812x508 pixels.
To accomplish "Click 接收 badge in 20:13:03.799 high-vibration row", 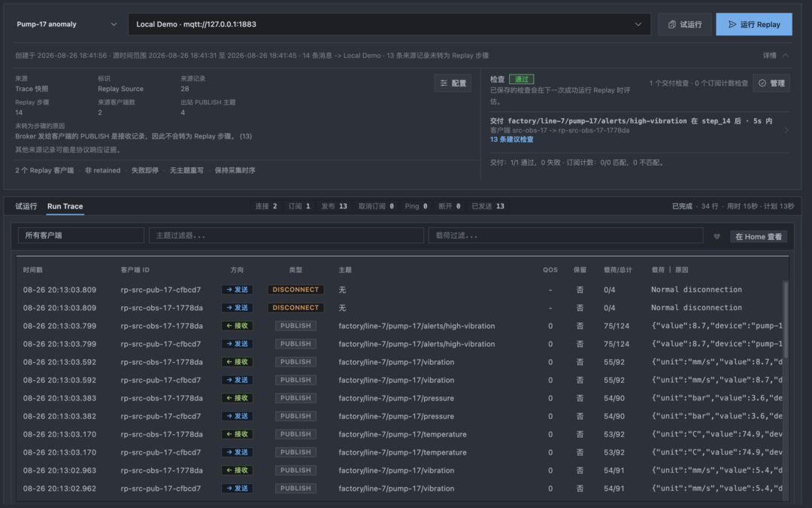I will coord(237,326).
